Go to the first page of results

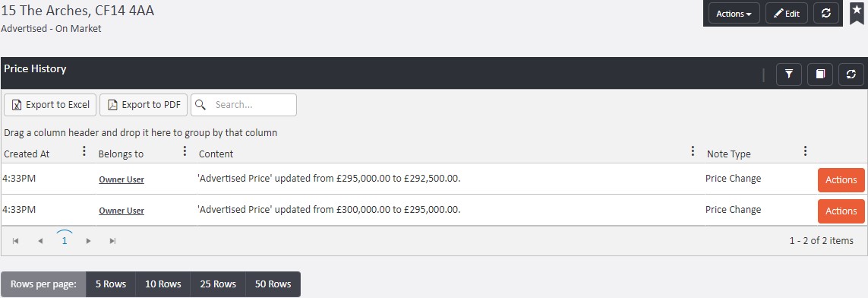15,241
